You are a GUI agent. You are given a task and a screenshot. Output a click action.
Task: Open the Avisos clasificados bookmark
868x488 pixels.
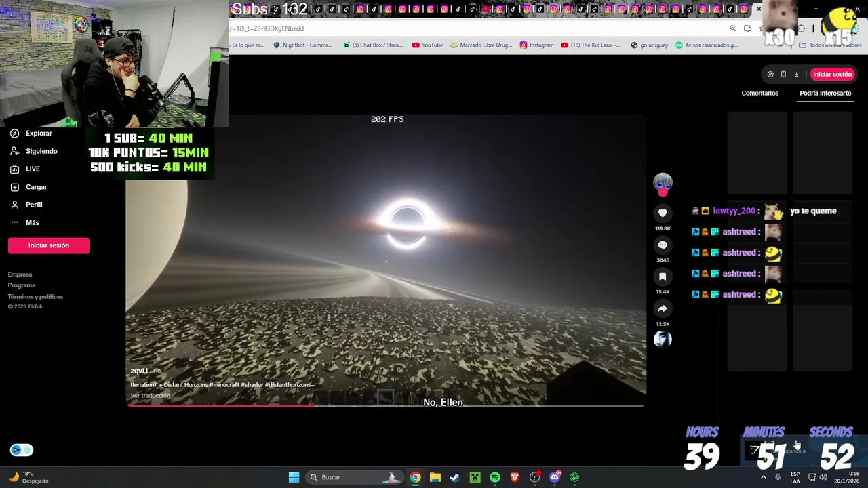coord(706,45)
